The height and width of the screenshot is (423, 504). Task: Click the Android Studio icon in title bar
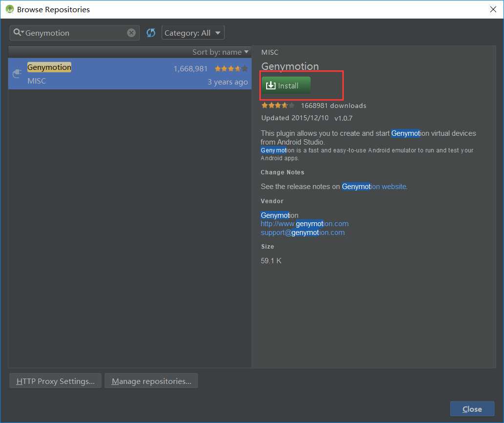coord(10,9)
